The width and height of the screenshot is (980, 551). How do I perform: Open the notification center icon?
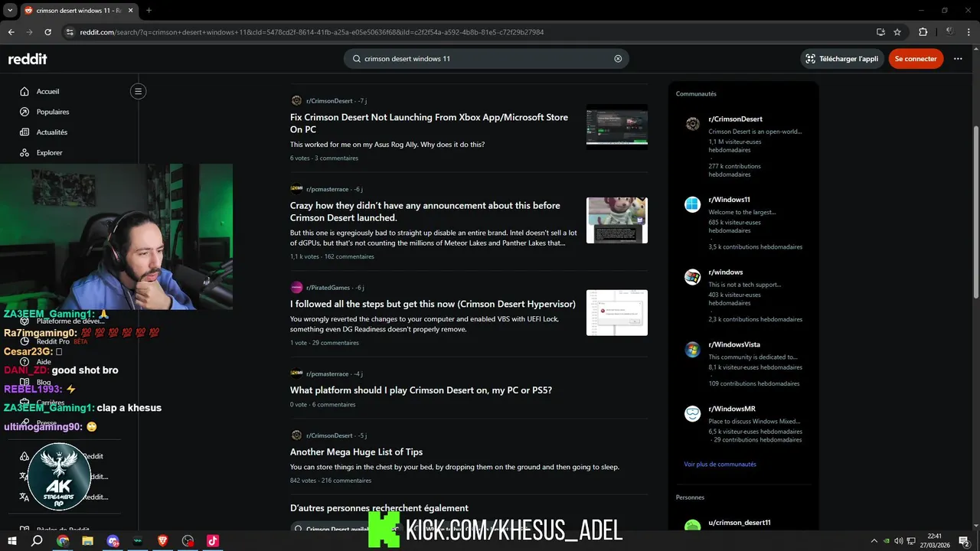(x=965, y=541)
